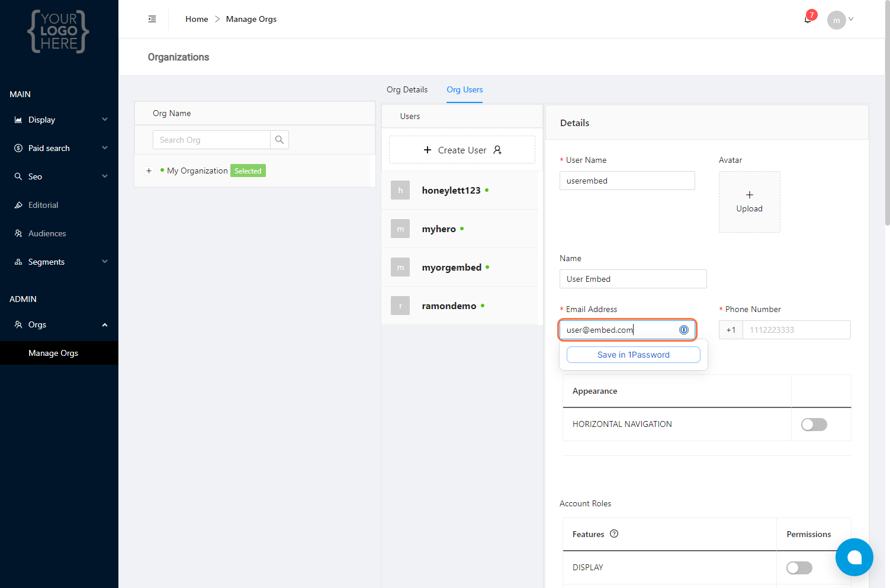Switch to the Org Details tab
The height and width of the screenshot is (588, 890).
(407, 89)
